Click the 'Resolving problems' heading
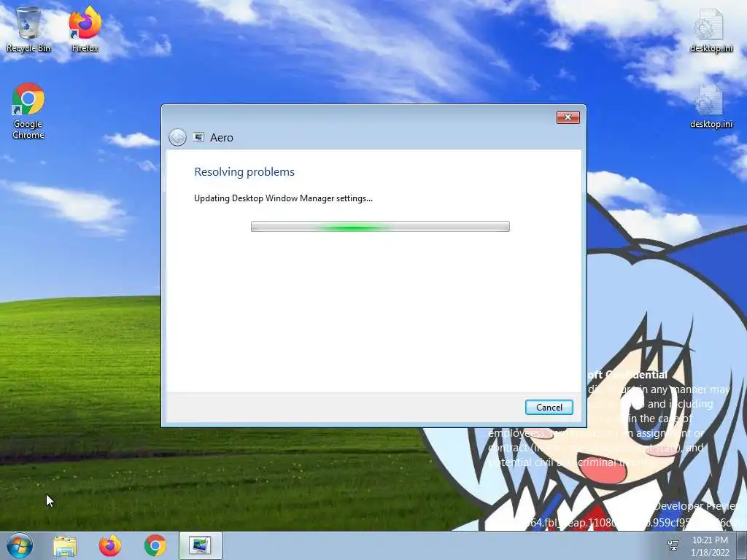 coord(244,172)
